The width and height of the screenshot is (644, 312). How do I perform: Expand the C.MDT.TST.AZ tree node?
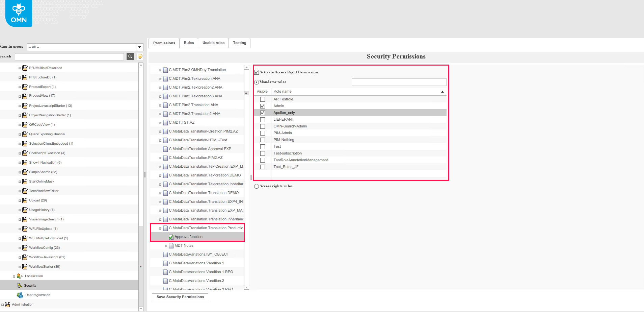point(160,123)
